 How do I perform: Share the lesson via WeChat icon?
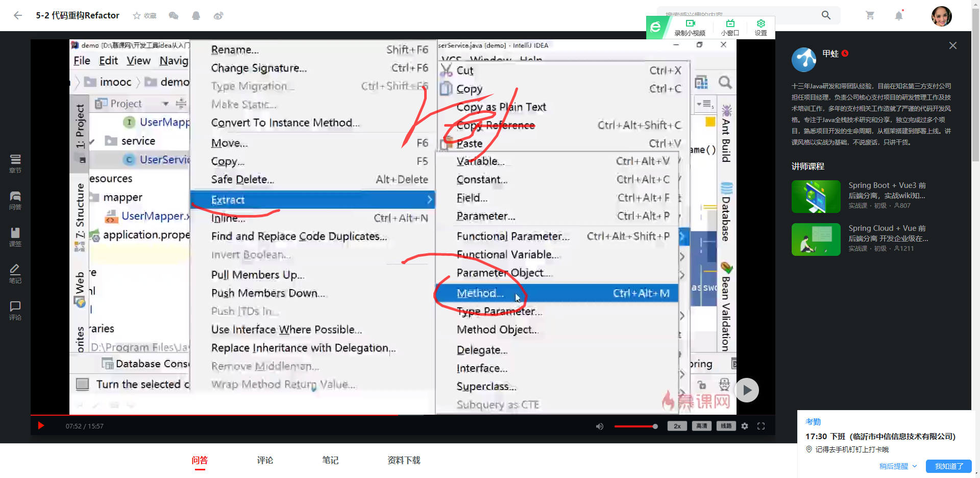(x=174, y=16)
